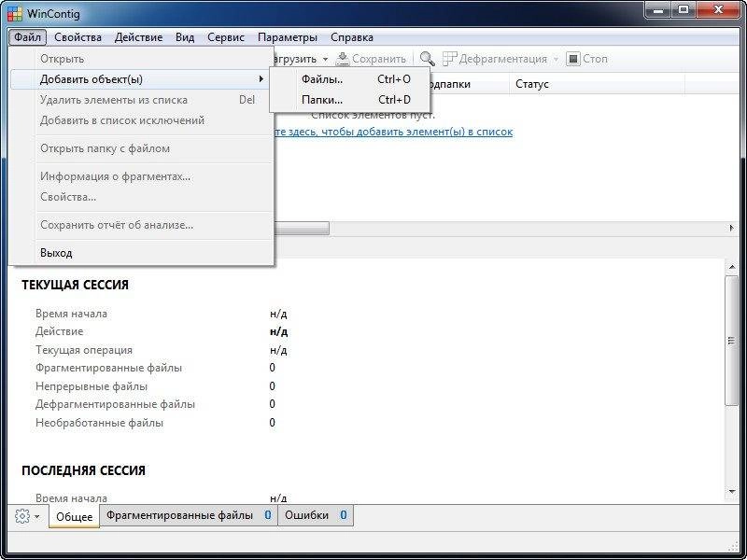Viewport: 747px width, 560px height.
Task: Open the Параметры menu
Action: pos(288,37)
